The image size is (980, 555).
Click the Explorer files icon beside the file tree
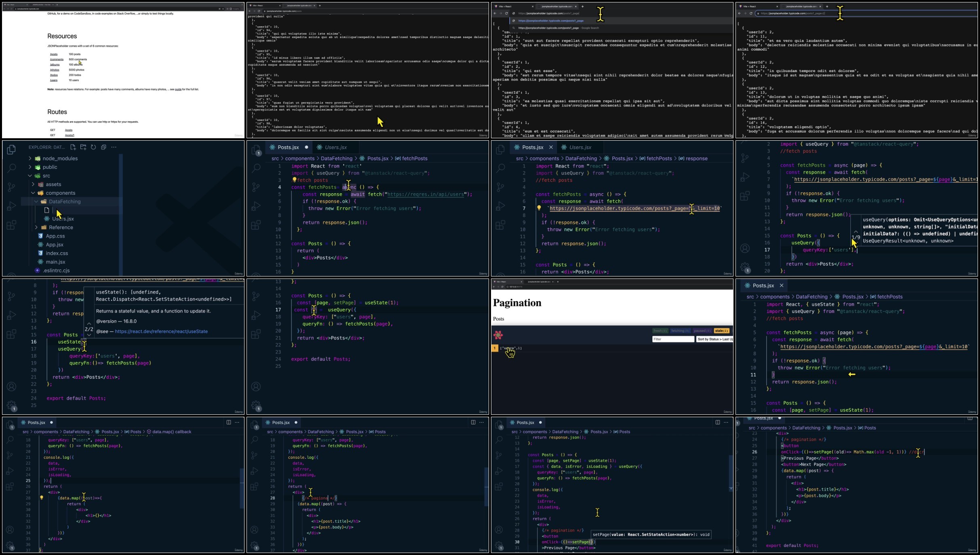[11, 150]
